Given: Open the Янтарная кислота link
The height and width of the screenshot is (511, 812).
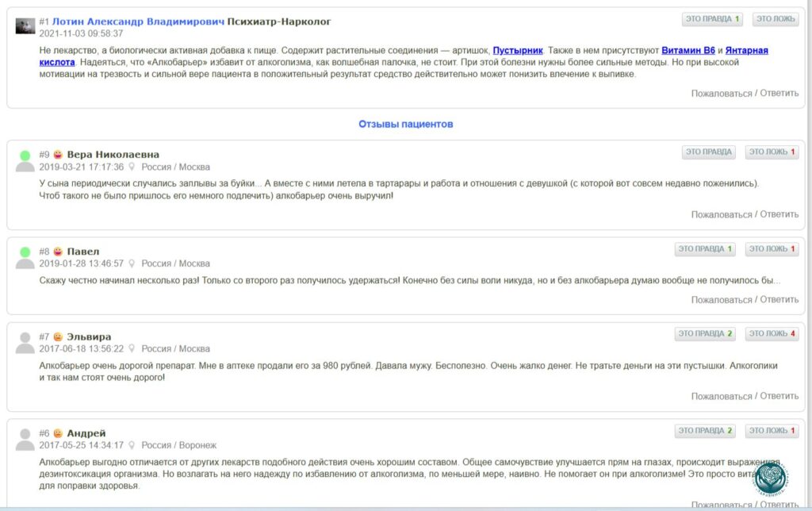Looking at the screenshot, I should point(746,50).
